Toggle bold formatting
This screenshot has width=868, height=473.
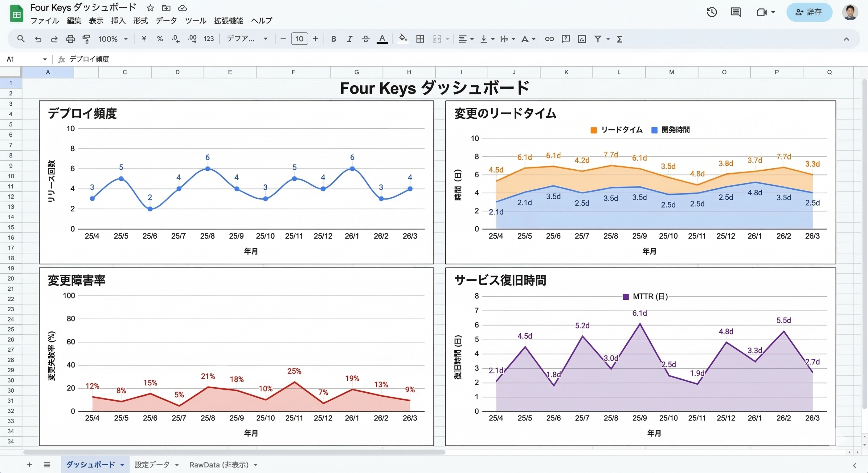(x=333, y=39)
